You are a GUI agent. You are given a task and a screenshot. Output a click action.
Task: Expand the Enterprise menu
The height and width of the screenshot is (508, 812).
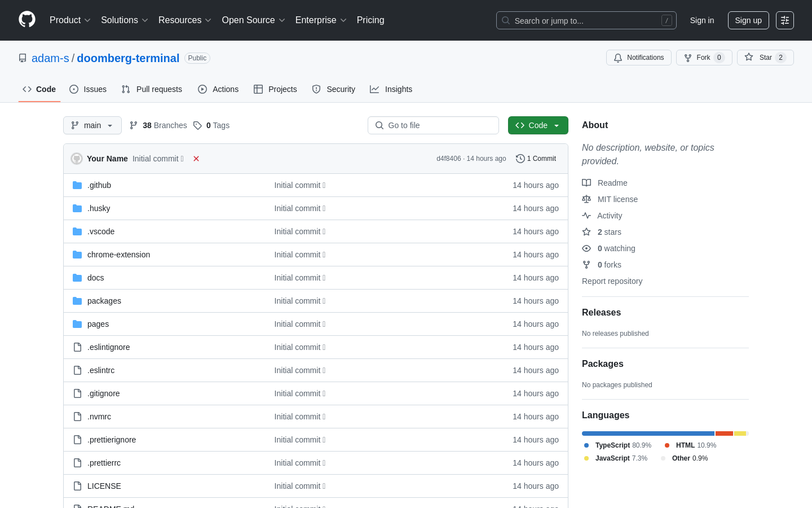(321, 20)
